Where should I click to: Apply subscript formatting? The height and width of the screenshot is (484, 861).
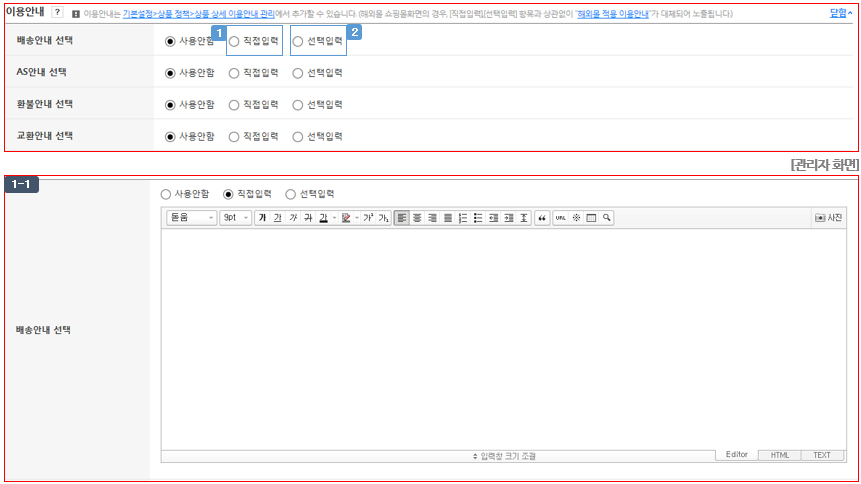click(383, 218)
